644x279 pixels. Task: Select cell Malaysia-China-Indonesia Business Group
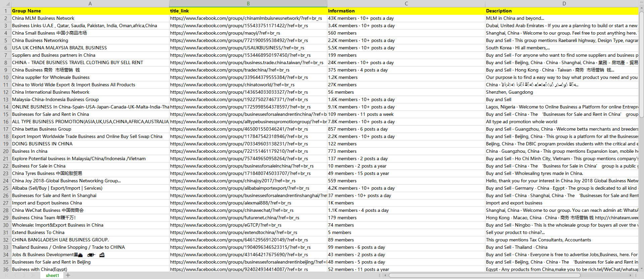(x=90, y=99)
